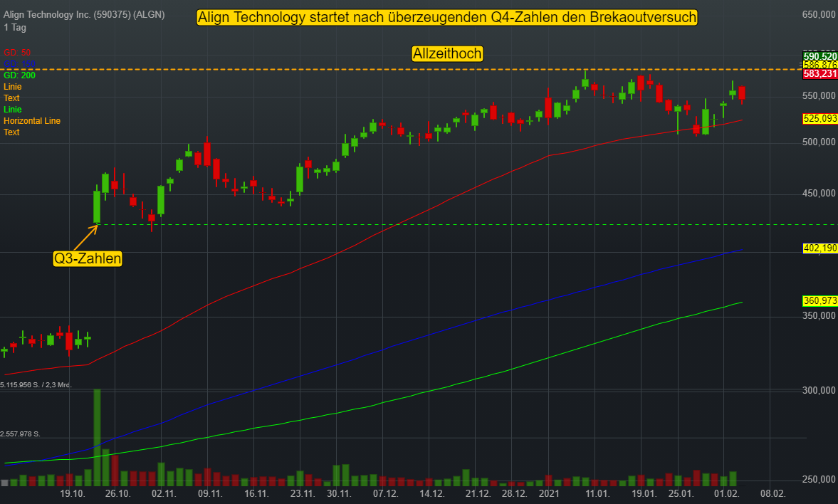
Task: Click the Align Technology Inc. (590375) (ALGN) title
Action: pyautogui.click(x=84, y=14)
